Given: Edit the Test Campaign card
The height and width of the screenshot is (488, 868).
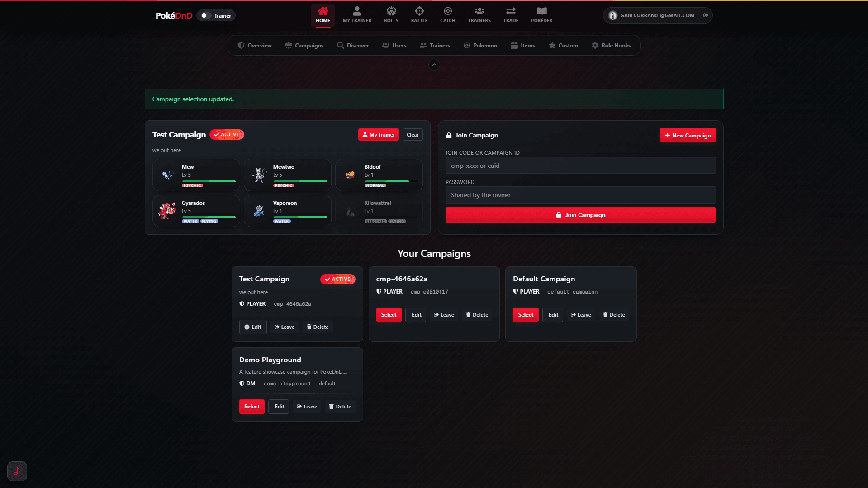Looking at the screenshot, I should coord(253,327).
